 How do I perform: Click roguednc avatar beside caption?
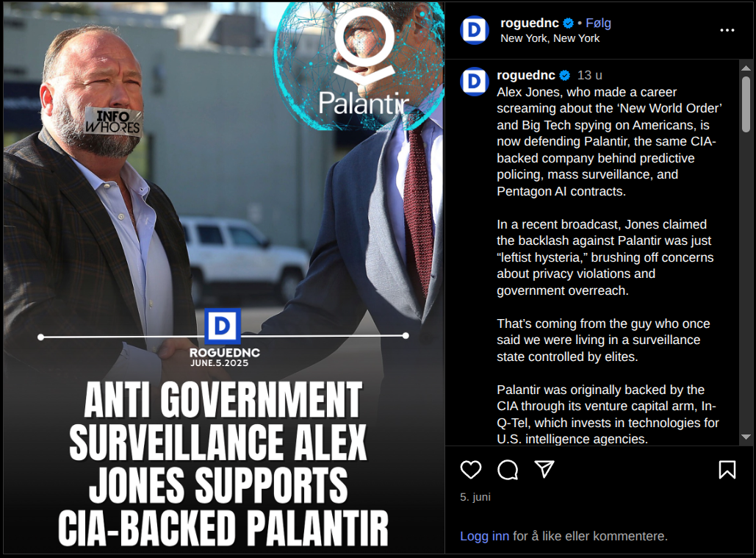click(475, 81)
